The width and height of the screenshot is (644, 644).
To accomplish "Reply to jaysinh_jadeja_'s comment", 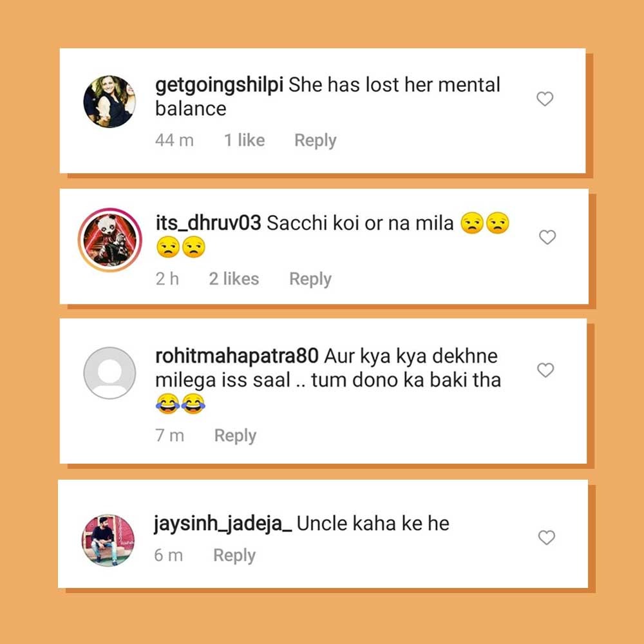I will tap(234, 556).
